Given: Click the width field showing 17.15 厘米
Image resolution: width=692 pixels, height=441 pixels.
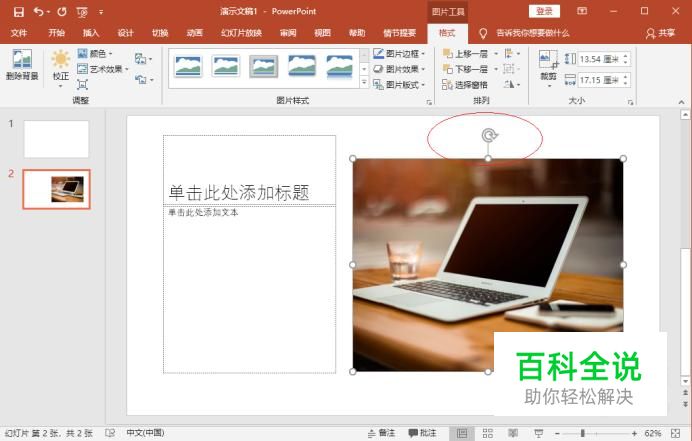Looking at the screenshot, I should coord(599,80).
